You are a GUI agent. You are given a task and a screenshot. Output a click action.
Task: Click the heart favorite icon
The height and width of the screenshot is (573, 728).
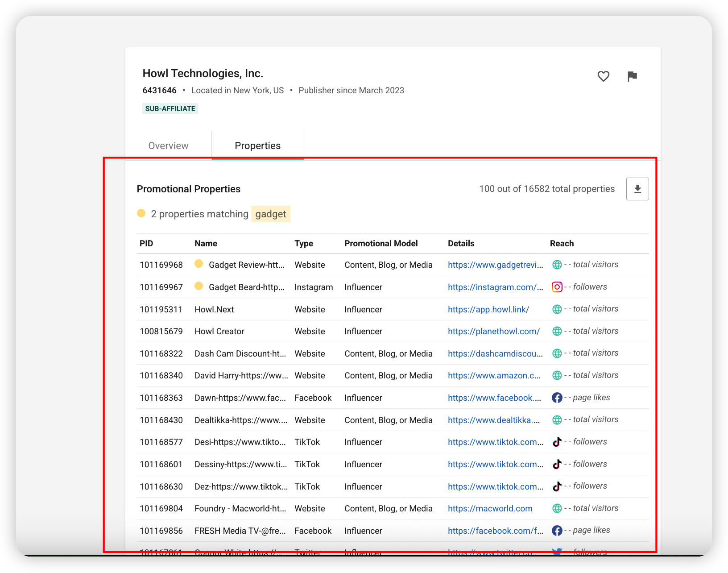tap(603, 76)
